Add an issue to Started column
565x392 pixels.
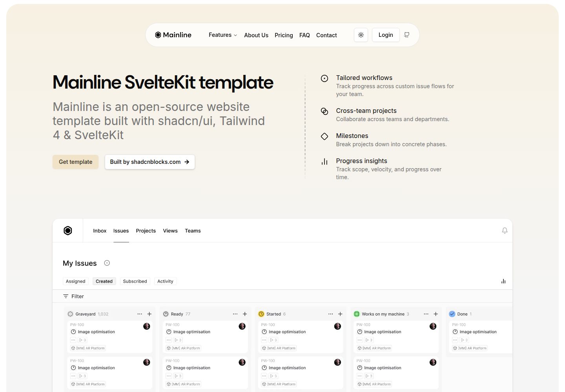click(x=340, y=314)
